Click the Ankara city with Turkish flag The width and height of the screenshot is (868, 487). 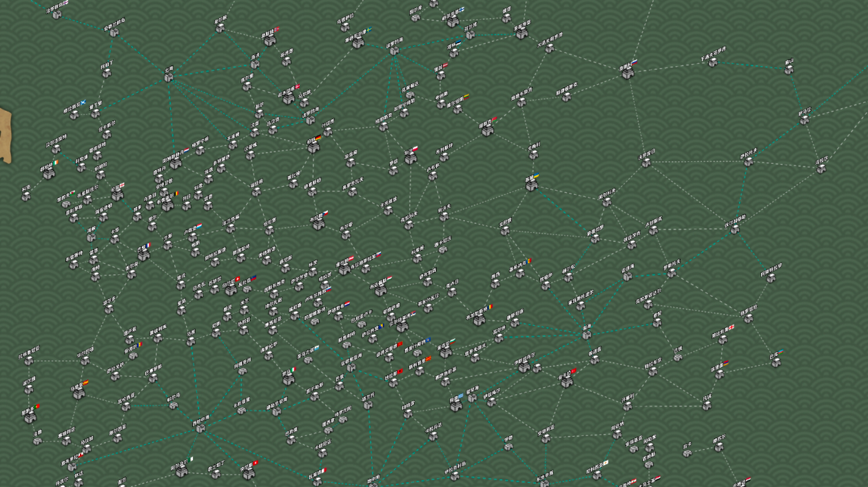coord(566,381)
